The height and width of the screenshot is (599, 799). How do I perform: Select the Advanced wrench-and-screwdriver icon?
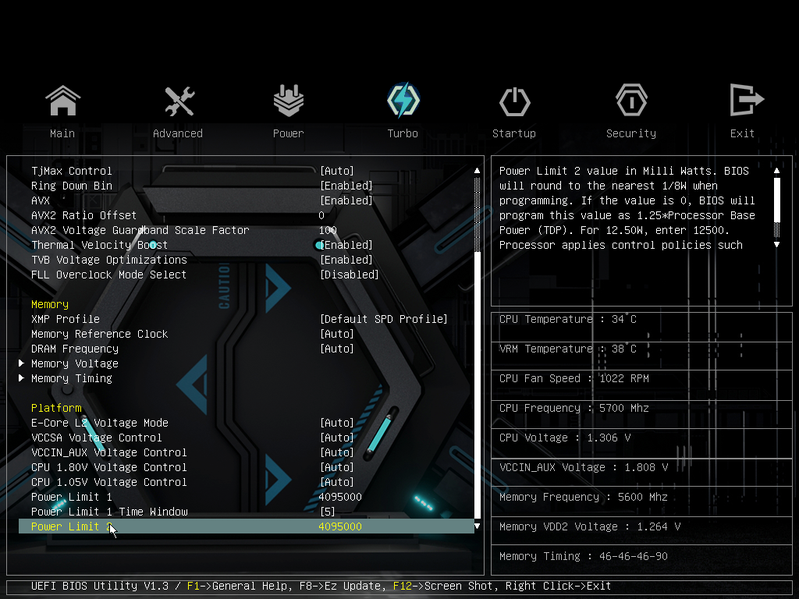(179, 100)
